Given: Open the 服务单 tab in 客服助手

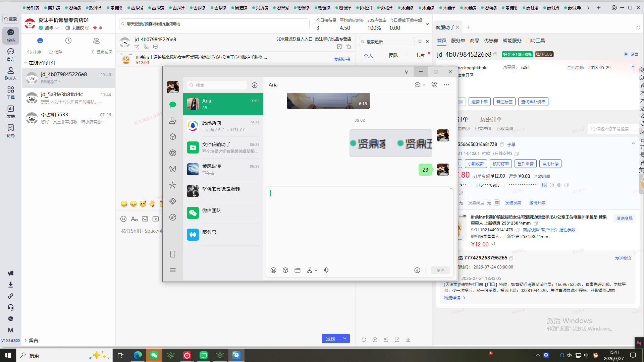Looking at the screenshot, I should (x=458, y=41).
